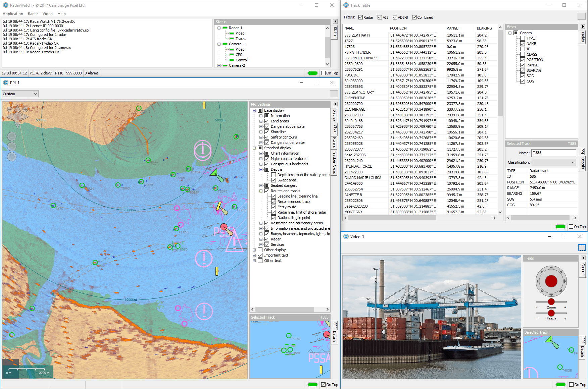
Task: Open the Classification dropdown
Action: [554, 162]
